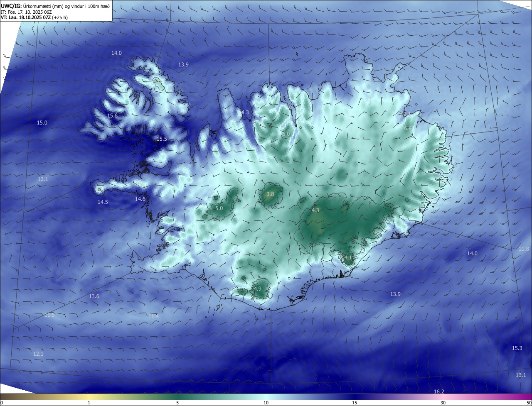The height and width of the screenshot is (406, 532).
Task: Click the 15.0 value west of Westfjords
Action: click(x=42, y=122)
